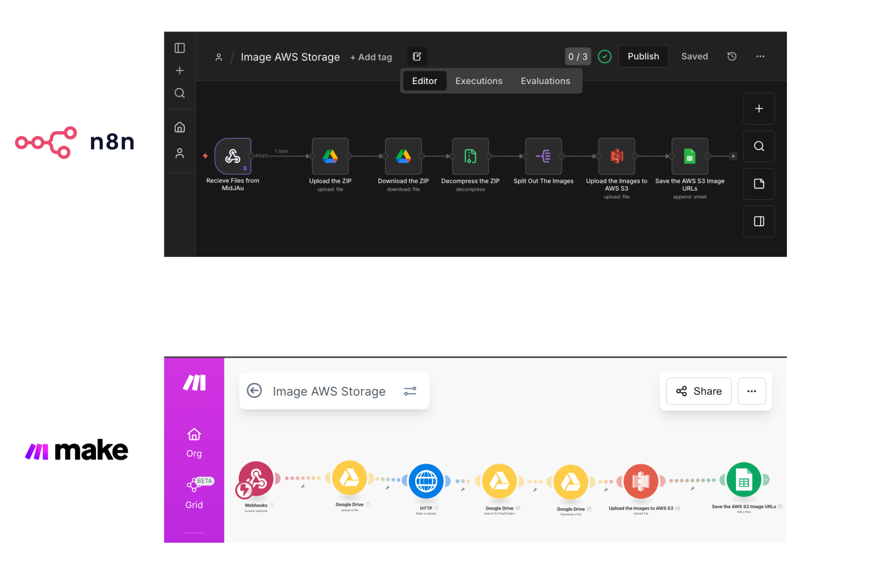Open the Evaluations tab
The height and width of the screenshot is (588, 882).
point(545,80)
